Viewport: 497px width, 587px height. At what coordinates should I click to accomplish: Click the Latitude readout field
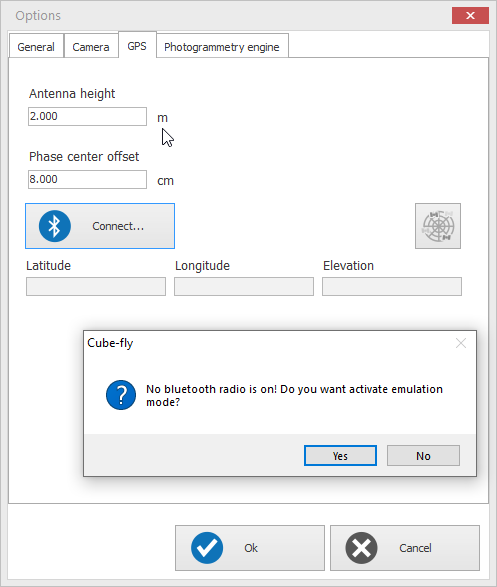pyautogui.click(x=96, y=286)
